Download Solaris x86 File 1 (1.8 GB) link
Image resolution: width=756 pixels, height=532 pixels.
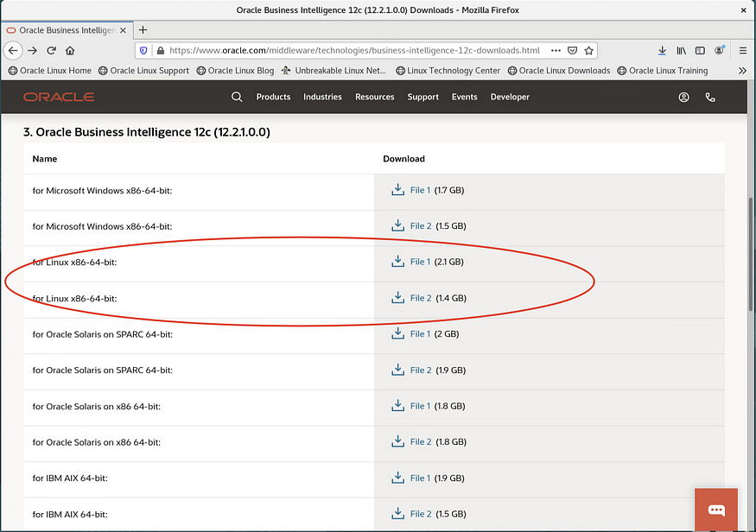[420, 406]
